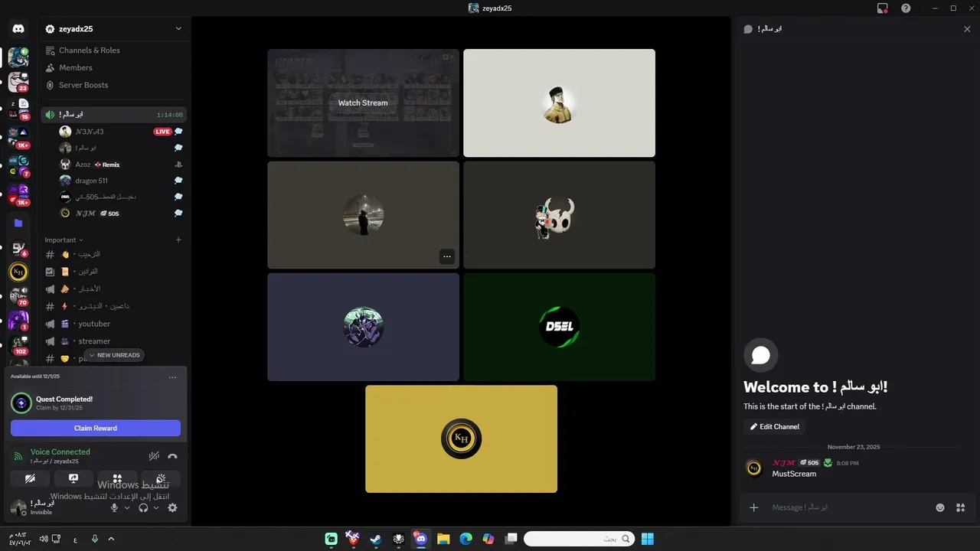This screenshot has width=980, height=551.
Task: Turn on camera
Action: click(x=30, y=478)
